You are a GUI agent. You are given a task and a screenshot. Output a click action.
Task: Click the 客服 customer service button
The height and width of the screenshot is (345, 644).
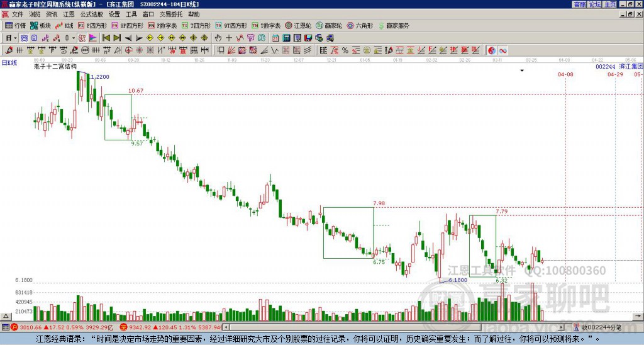(580, 4)
